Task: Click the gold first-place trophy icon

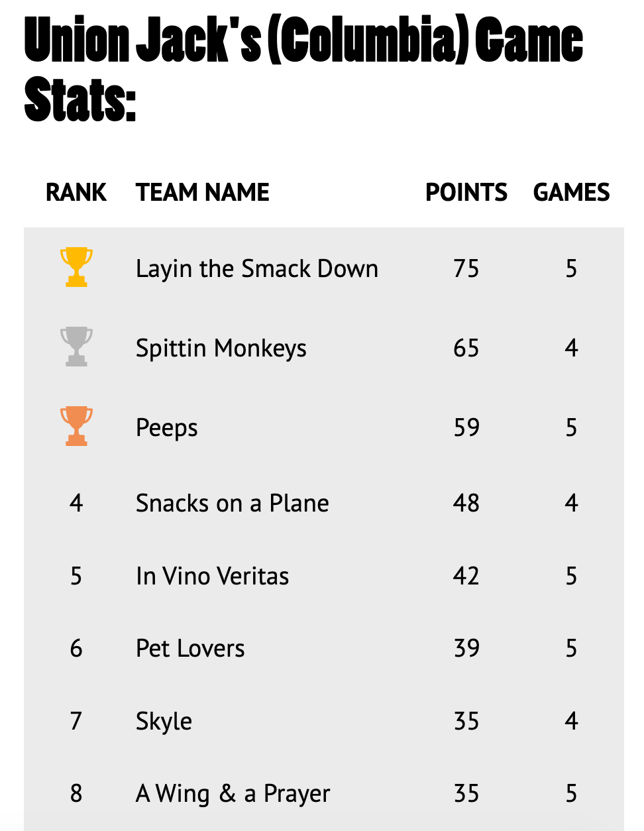Action: 76,267
